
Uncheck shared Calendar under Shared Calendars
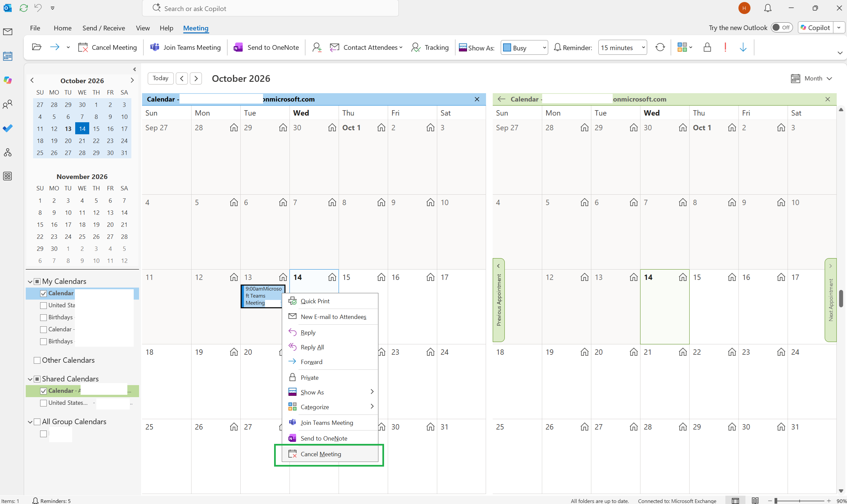coord(43,391)
